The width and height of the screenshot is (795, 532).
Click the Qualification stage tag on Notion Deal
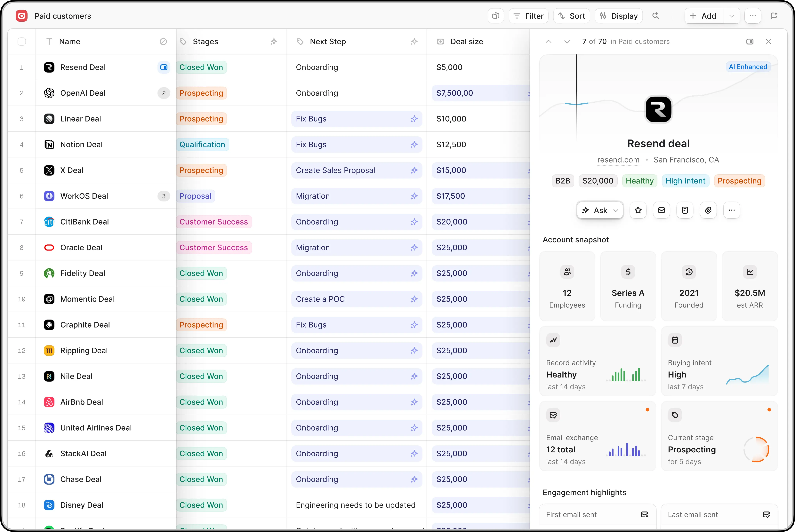[x=202, y=145]
